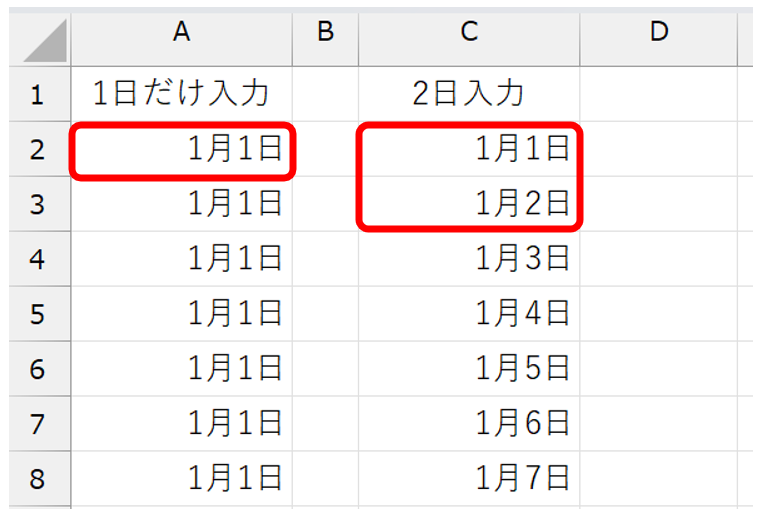Select cell A2 containing 1月1日

[x=182, y=150]
